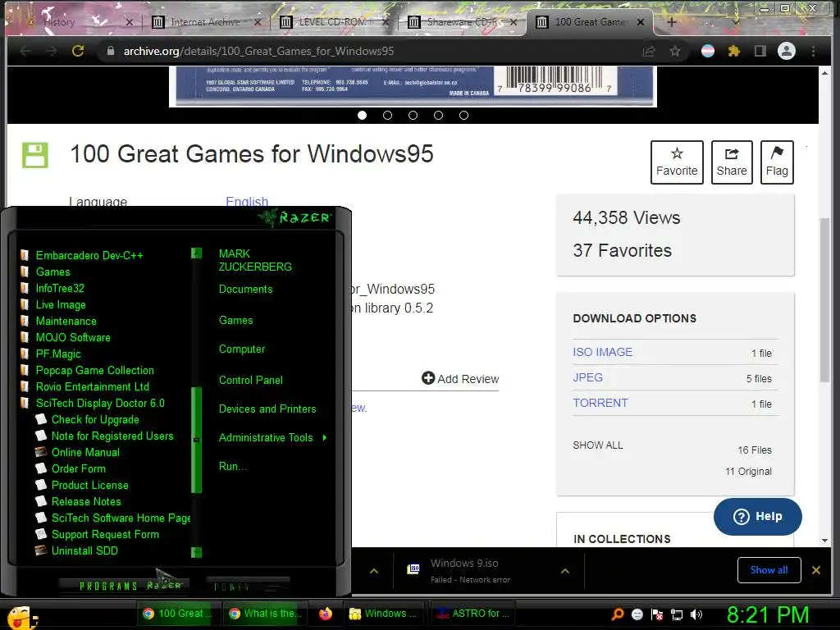This screenshot has height=630, width=840.
Task: Open the Run... dialog
Action: tap(232, 466)
